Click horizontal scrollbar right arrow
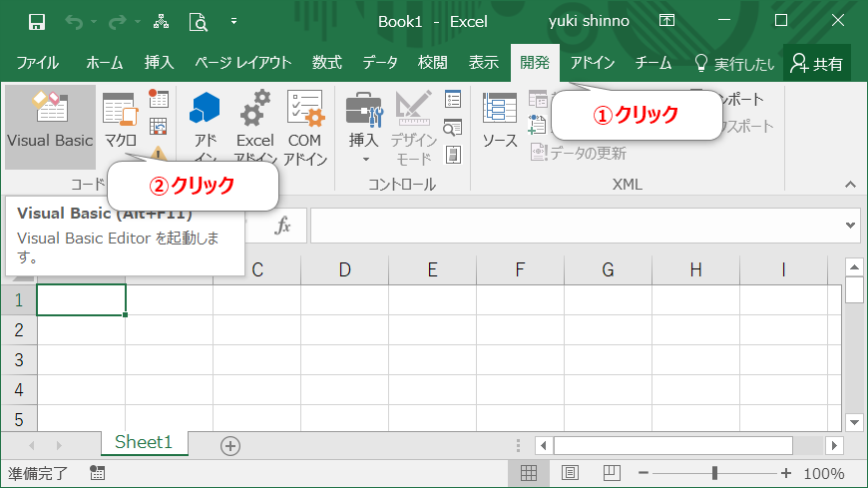 834,445
